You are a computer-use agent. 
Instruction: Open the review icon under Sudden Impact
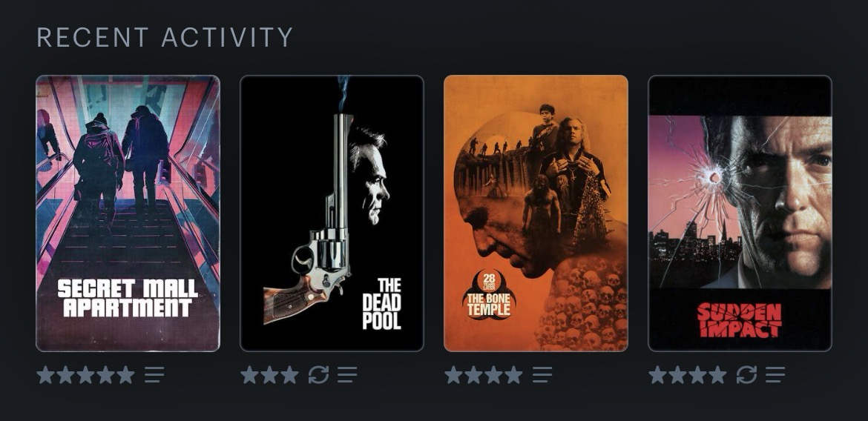775,374
